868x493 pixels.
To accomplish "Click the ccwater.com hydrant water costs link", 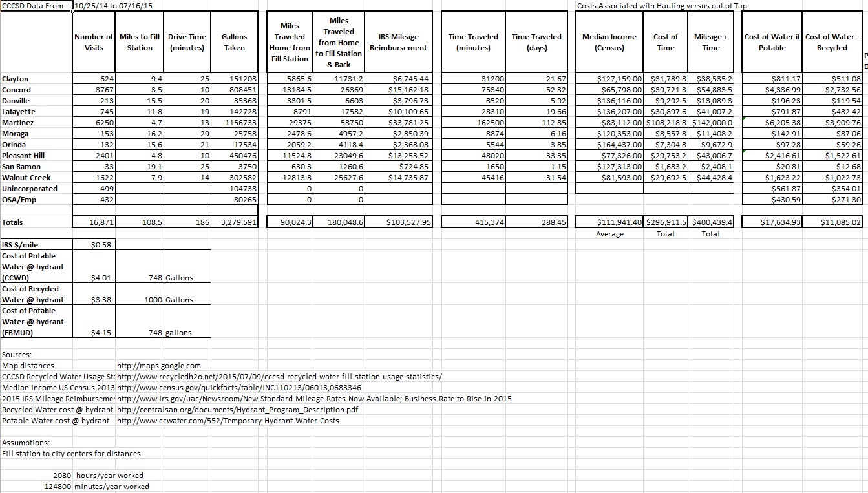I will [228, 421].
